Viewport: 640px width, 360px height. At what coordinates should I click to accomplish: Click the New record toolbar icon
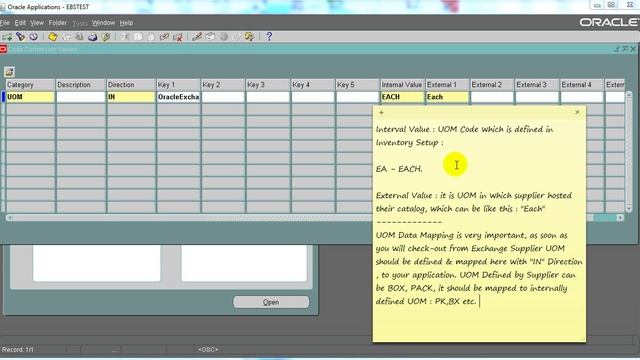point(7,37)
